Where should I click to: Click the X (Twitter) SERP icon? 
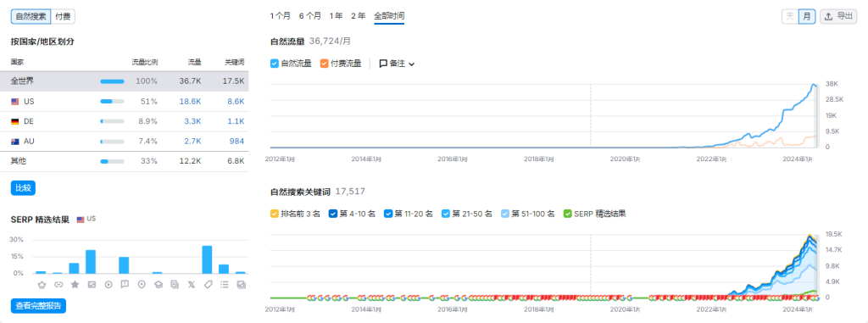click(x=191, y=284)
